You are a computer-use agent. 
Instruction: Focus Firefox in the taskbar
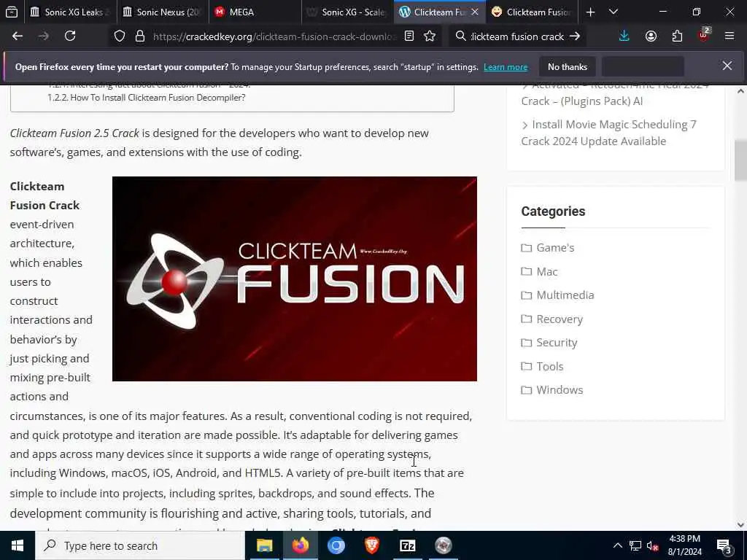300,545
